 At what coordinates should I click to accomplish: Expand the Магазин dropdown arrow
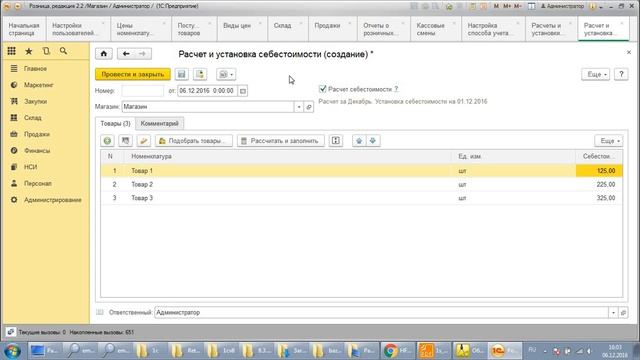(299, 107)
